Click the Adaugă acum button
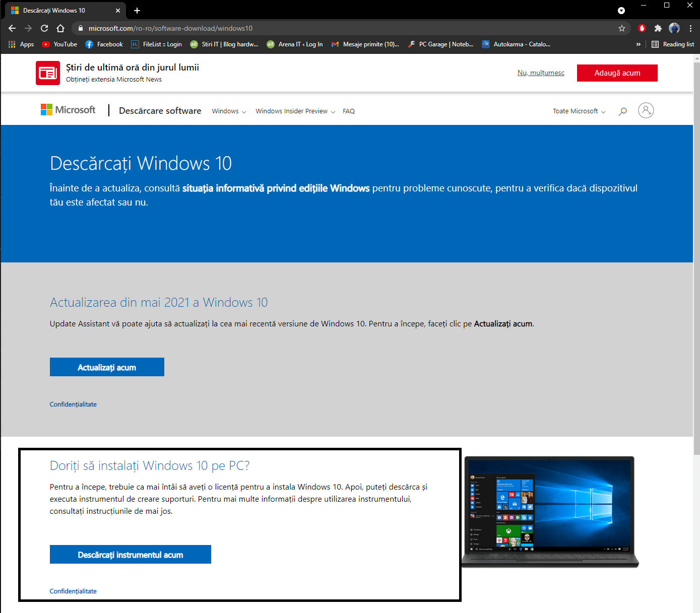Viewport: 700px width, 613px height. pyautogui.click(x=617, y=73)
